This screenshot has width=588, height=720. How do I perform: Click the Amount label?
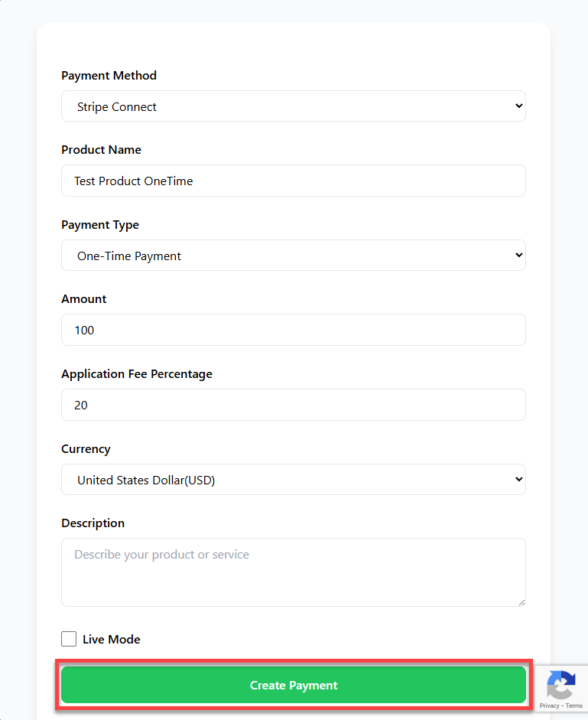pyautogui.click(x=84, y=299)
